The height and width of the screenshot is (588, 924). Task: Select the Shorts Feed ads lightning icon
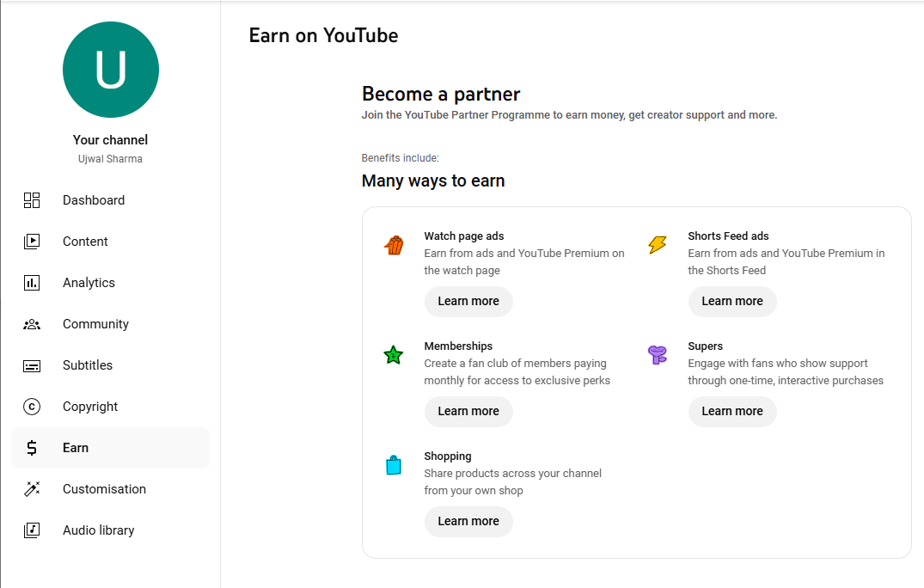(658, 245)
